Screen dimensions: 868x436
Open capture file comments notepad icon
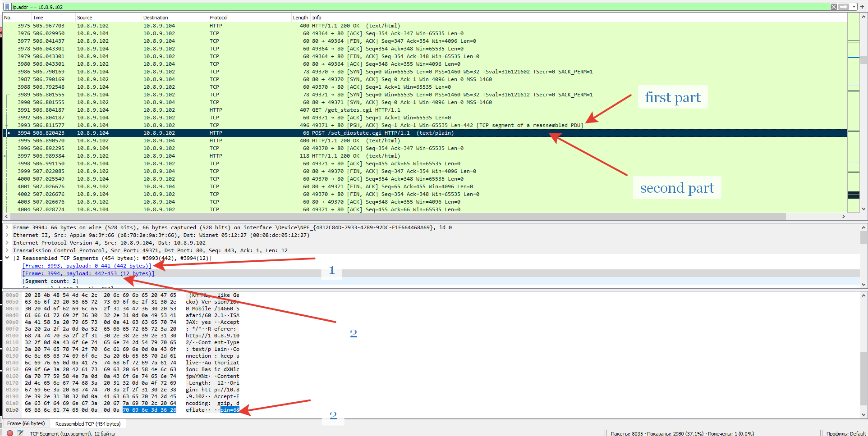(20, 433)
